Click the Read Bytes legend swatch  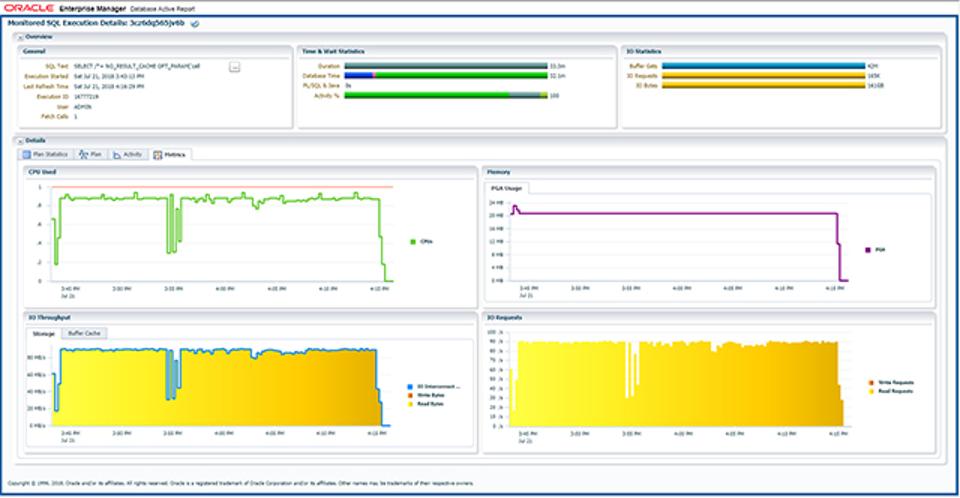click(x=410, y=404)
